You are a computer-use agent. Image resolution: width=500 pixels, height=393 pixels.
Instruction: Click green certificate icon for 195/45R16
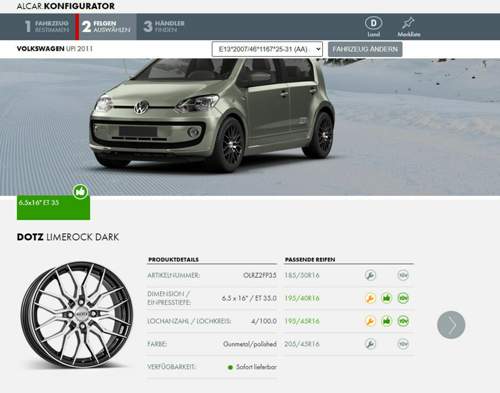(x=403, y=321)
